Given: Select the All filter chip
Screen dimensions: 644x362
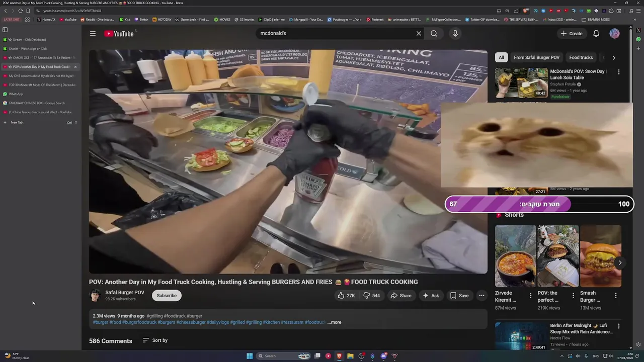Looking at the screenshot, I should [x=501, y=57].
